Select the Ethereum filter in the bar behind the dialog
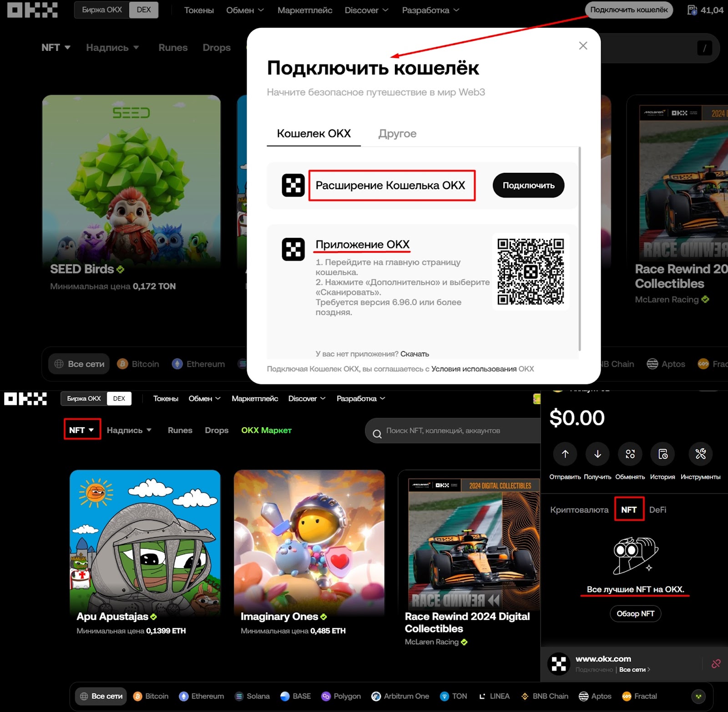The image size is (728, 712). click(198, 364)
